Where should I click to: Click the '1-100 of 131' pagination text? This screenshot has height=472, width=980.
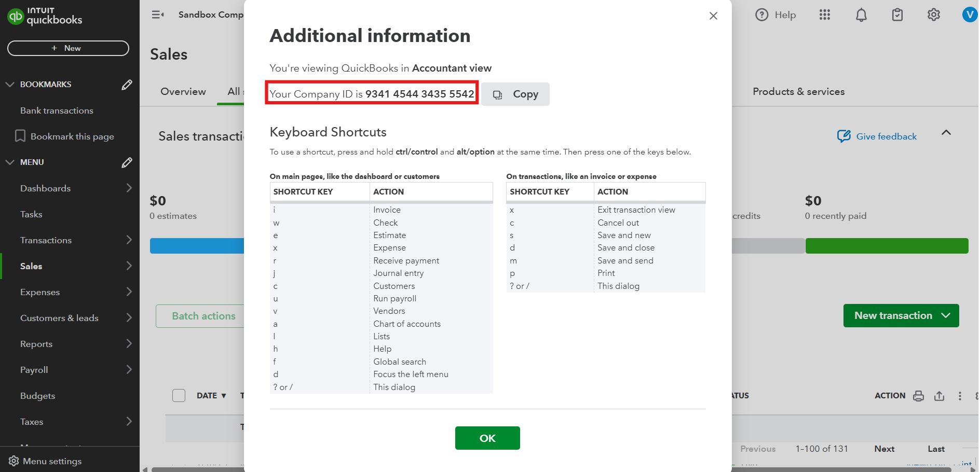tap(821, 449)
